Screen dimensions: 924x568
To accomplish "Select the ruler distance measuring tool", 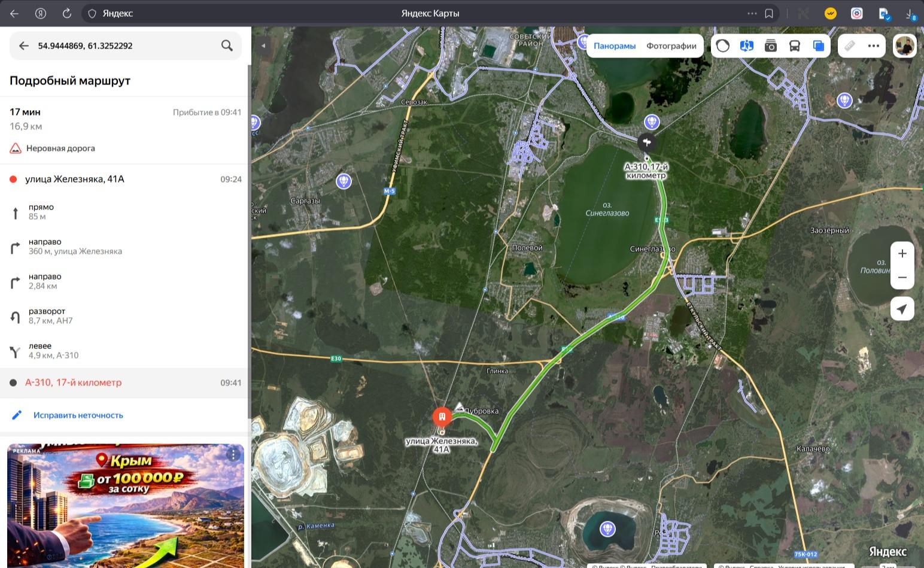I will 850,45.
